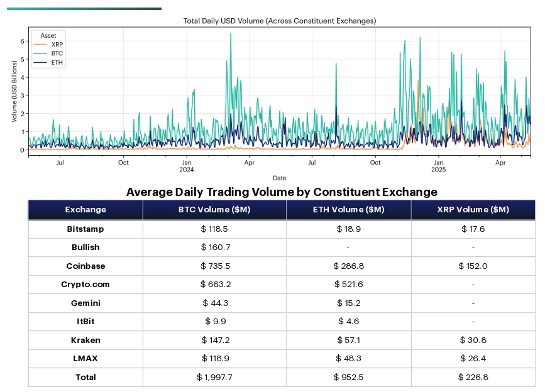Select the 'BTC Volume ($M)' column header
545x392 pixels.
[x=214, y=210]
